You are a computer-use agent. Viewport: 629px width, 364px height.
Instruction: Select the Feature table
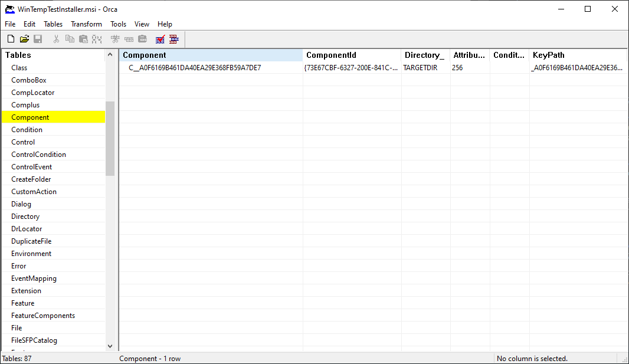pos(53,303)
